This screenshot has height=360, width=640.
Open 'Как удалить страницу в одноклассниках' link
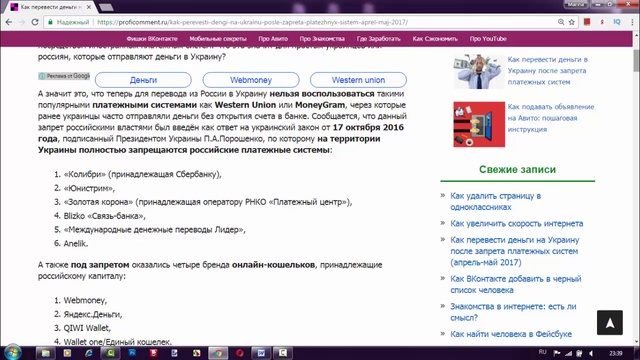click(x=496, y=201)
